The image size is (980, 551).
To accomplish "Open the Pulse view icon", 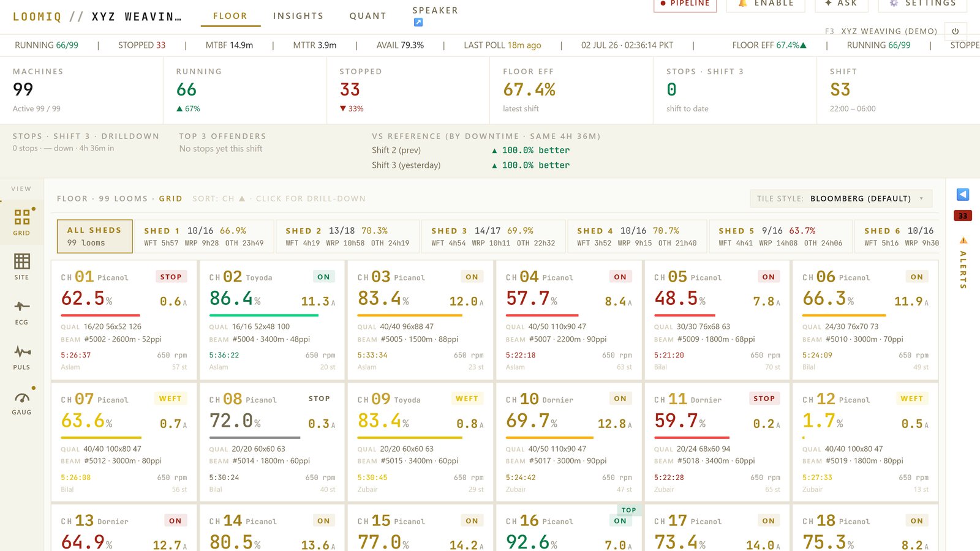I will coord(22,351).
